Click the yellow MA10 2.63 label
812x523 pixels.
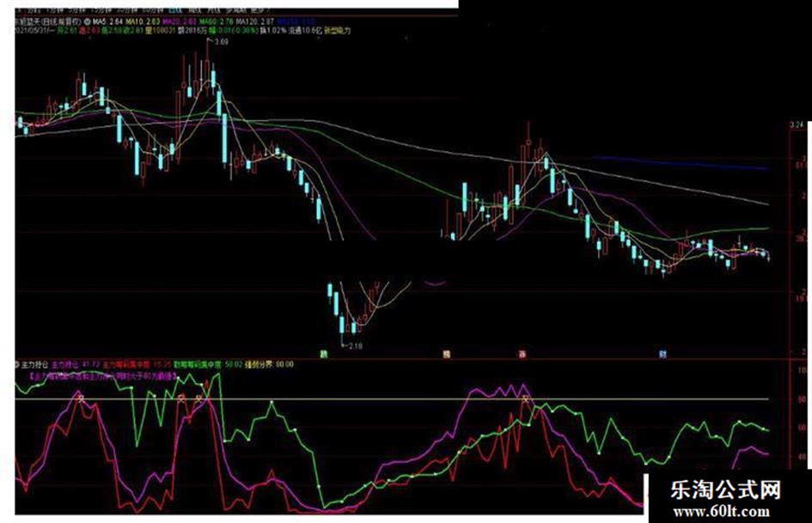143,21
